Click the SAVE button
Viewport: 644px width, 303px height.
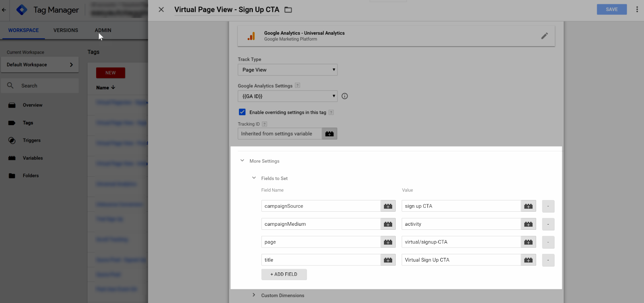click(x=611, y=9)
